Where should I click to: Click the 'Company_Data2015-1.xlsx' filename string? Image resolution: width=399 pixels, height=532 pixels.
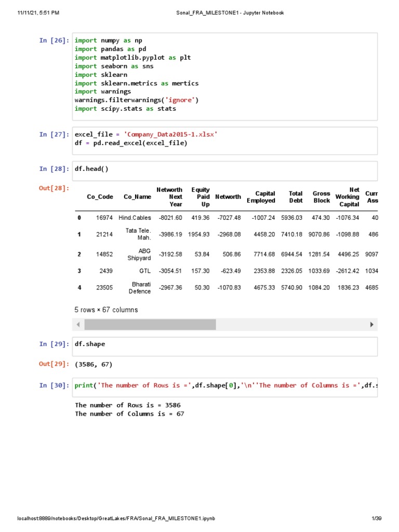point(170,135)
